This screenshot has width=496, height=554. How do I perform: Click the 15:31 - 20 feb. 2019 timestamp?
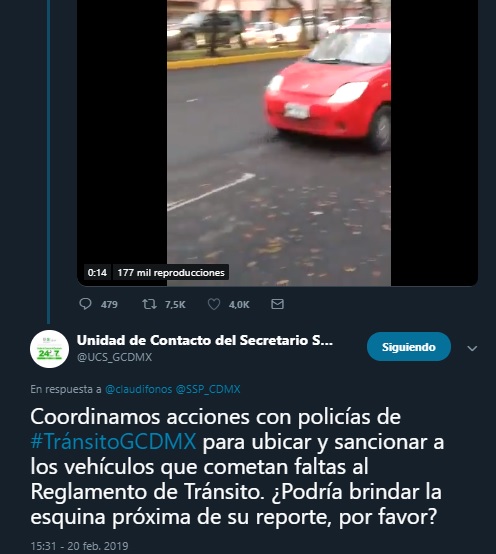79,546
